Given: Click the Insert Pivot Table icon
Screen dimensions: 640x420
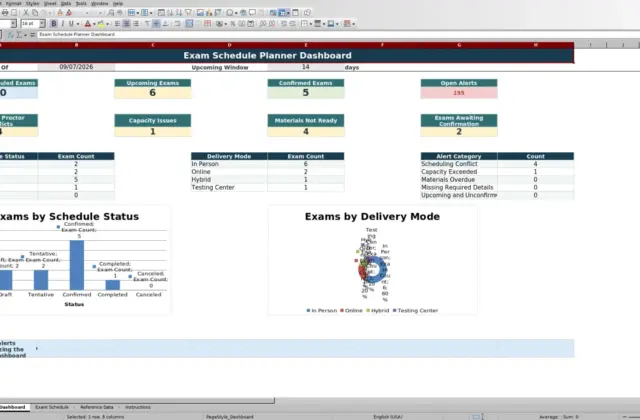Looking at the screenshot, I should 218,13.
